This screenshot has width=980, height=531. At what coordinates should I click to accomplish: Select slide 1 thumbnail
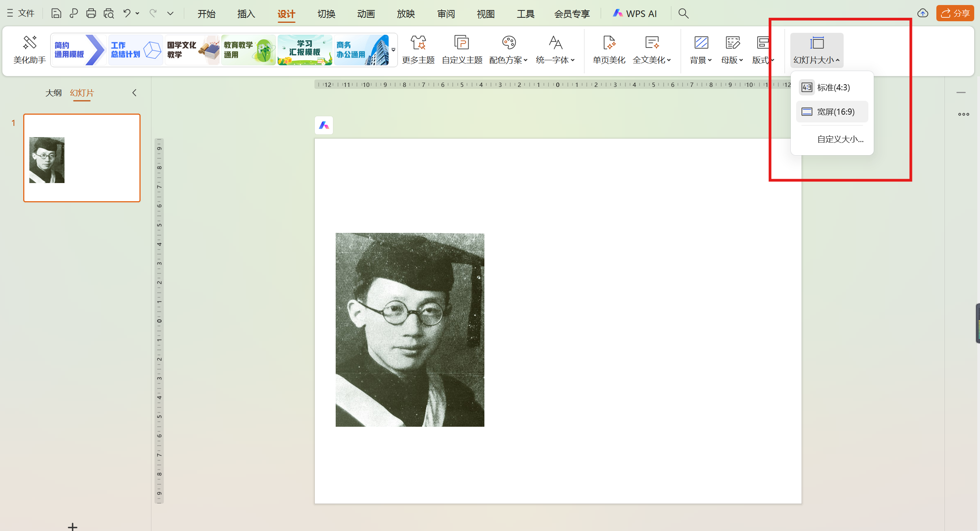pyautogui.click(x=82, y=158)
